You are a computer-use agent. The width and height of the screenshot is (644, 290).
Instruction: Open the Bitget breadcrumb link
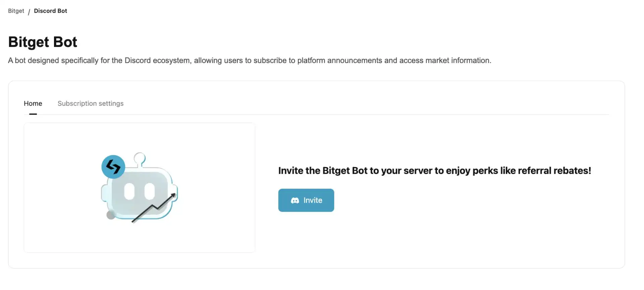point(16,11)
